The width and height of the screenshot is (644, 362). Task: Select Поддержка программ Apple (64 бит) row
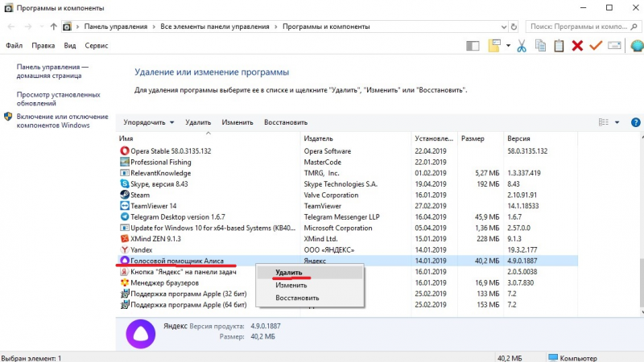tap(347, 305)
